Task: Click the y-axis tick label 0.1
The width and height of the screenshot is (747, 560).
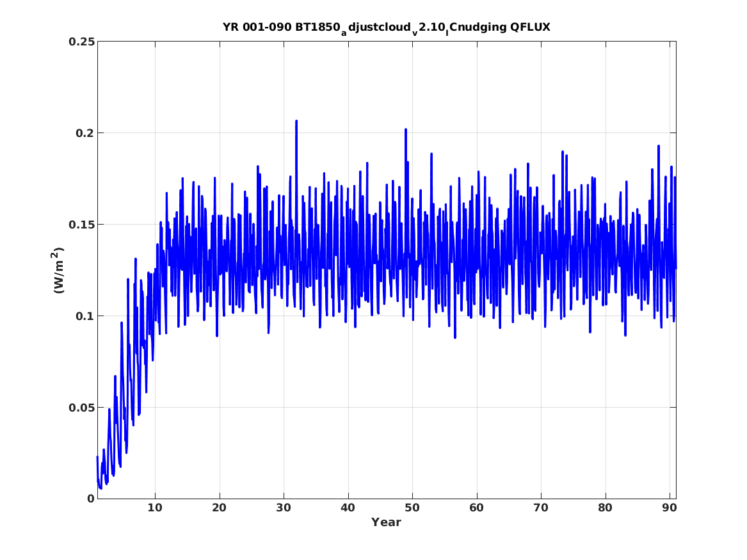Action: 84,316
